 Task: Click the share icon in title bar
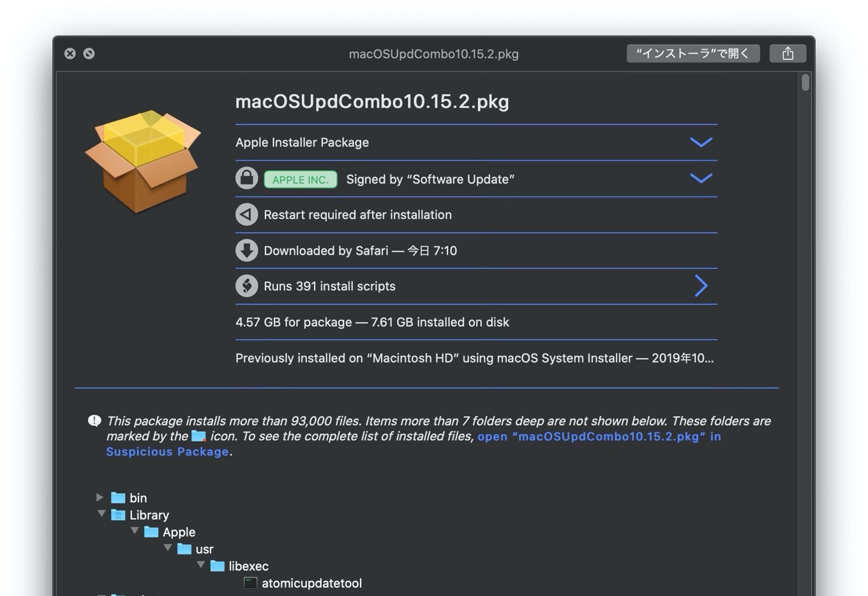788,54
